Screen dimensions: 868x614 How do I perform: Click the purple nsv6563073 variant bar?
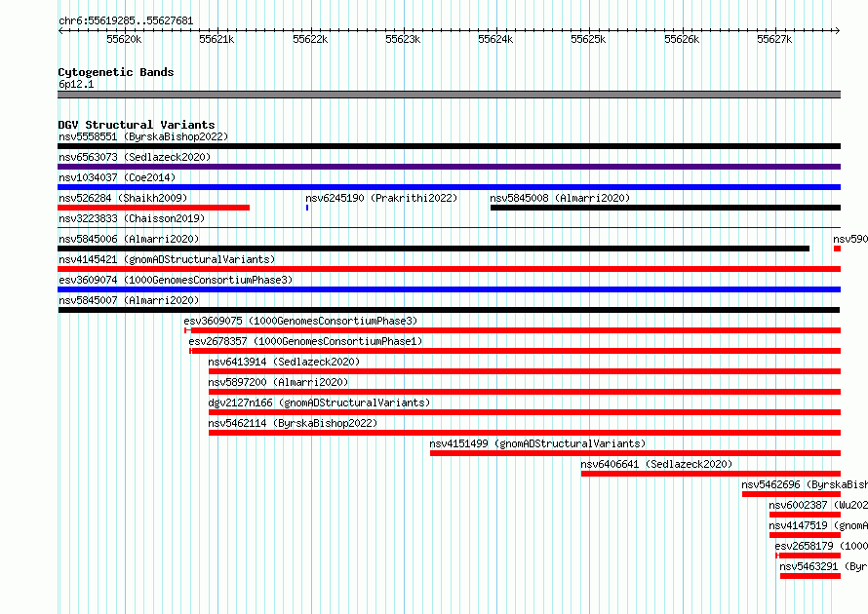coord(449,167)
